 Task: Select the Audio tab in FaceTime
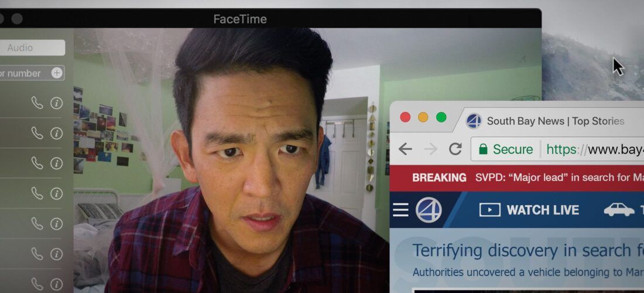[32, 47]
